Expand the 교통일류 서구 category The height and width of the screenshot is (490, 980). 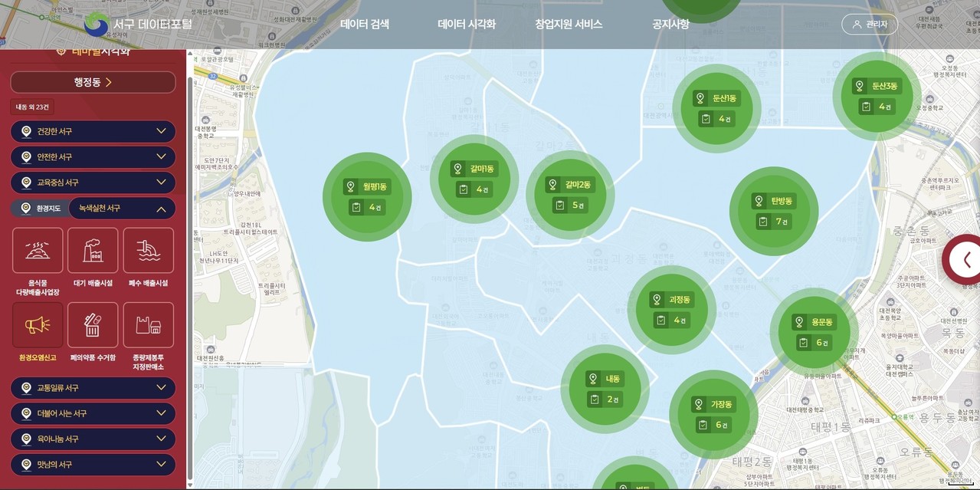[x=93, y=388]
